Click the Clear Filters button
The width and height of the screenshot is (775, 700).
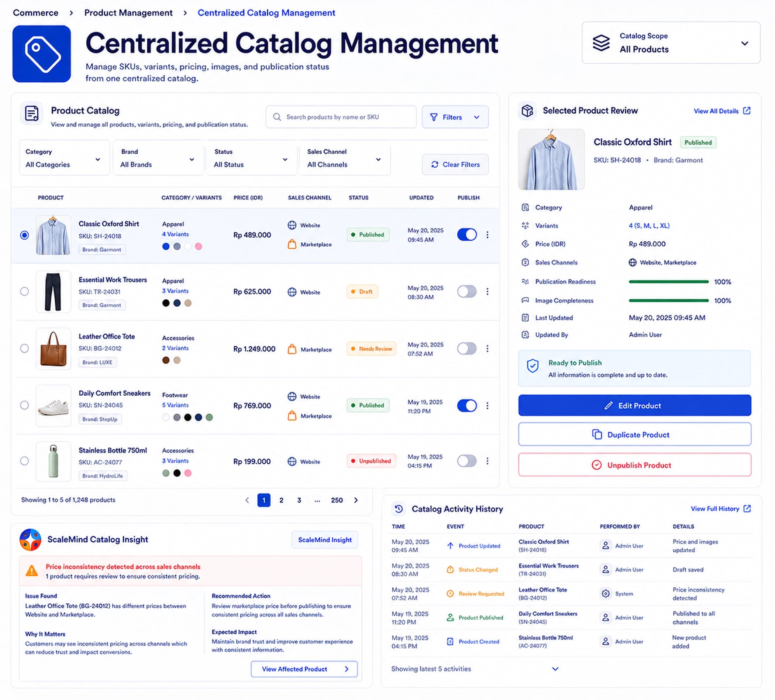[455, 165]
